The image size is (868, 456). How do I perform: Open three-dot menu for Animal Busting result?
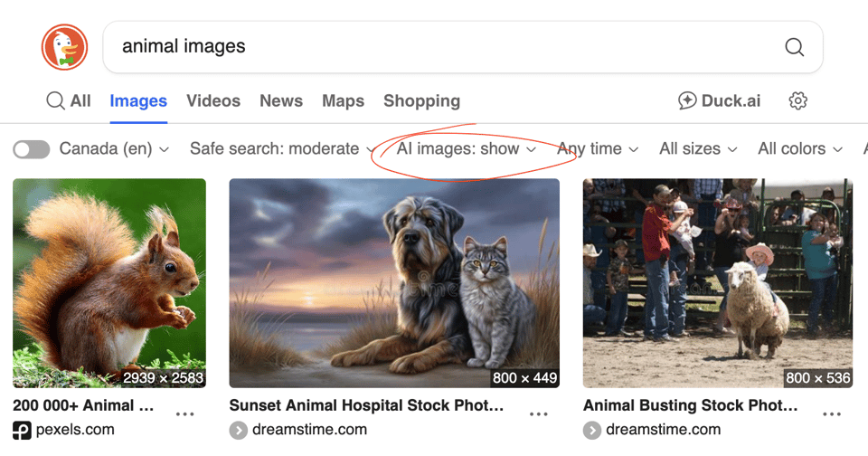832,414
